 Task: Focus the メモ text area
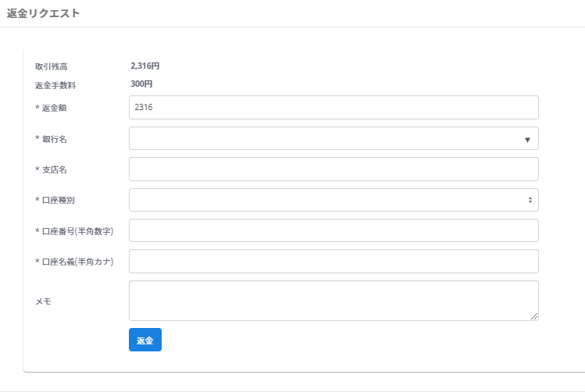click(334, 300)
